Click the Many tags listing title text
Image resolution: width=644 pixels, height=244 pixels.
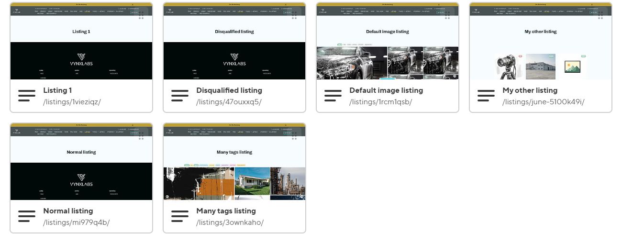point(226,211)
